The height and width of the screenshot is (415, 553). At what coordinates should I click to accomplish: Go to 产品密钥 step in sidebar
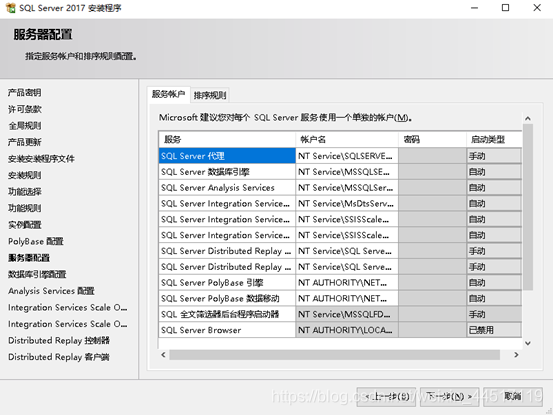point(25,93)
